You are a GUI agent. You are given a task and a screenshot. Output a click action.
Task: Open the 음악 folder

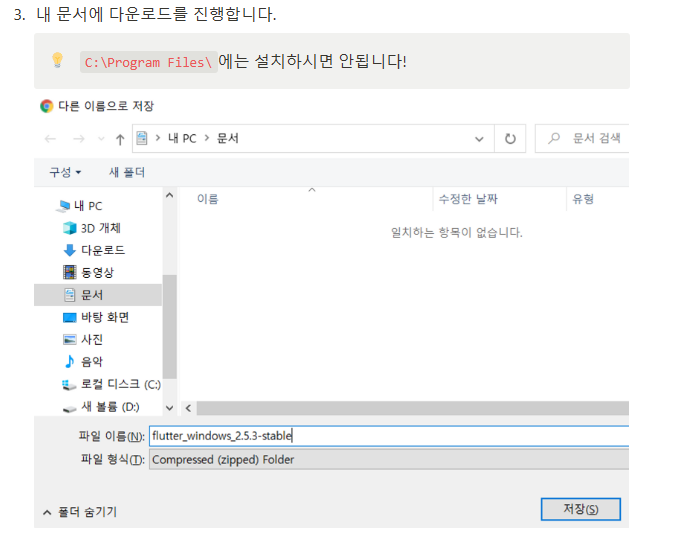(x=92, y=362)
